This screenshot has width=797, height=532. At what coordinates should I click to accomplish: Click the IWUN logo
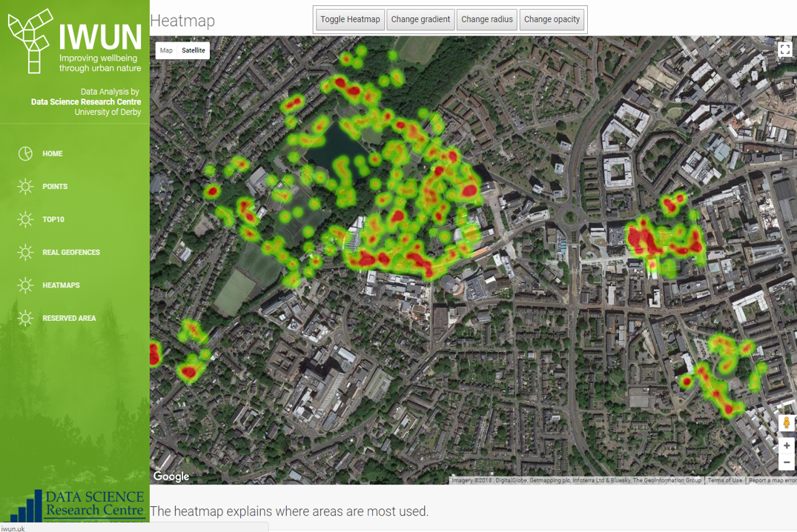74,41
